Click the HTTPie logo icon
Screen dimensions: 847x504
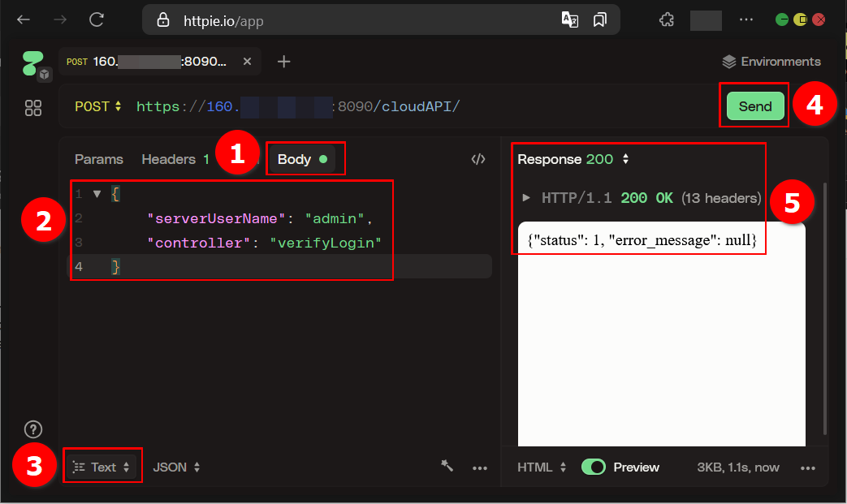click(x=33, y=63)
